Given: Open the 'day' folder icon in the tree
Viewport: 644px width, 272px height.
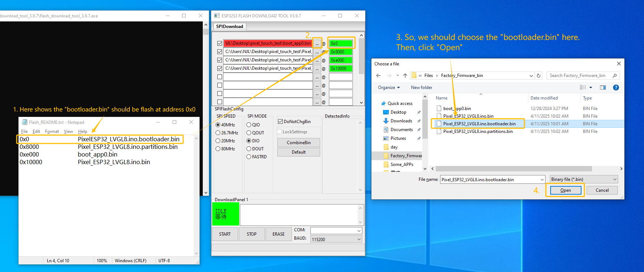Looking at the screenshot, I should tap(386, 147).
